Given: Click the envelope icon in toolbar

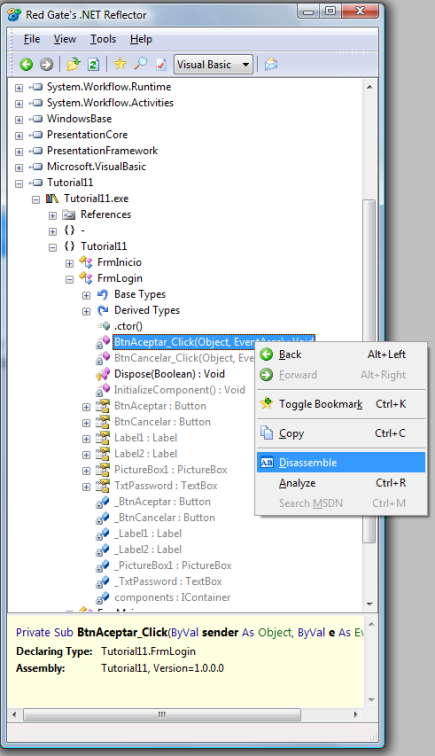Looking at the screenshot, I should click(271, 64).
